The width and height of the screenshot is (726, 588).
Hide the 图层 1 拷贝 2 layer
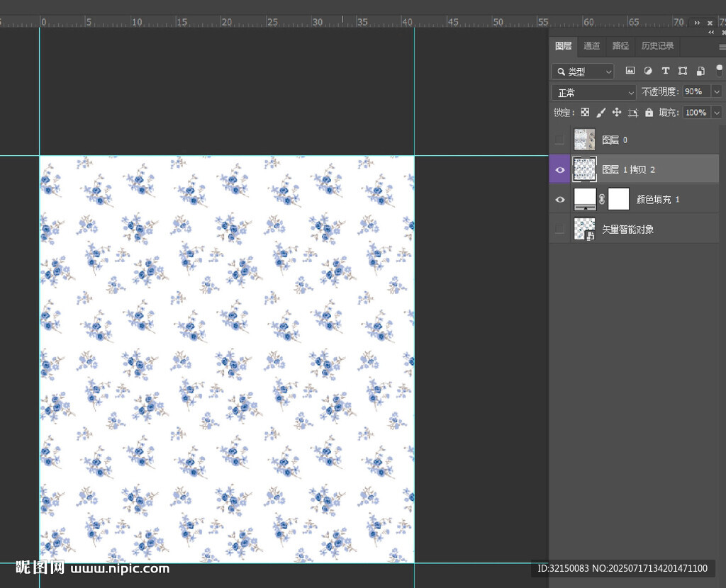(560, 170)
